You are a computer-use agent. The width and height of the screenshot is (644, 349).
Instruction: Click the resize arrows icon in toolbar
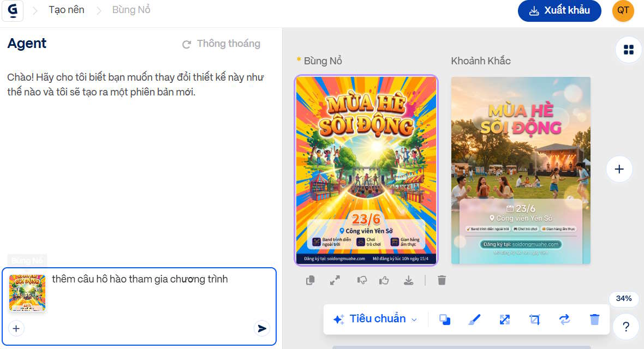click(505, 320)
